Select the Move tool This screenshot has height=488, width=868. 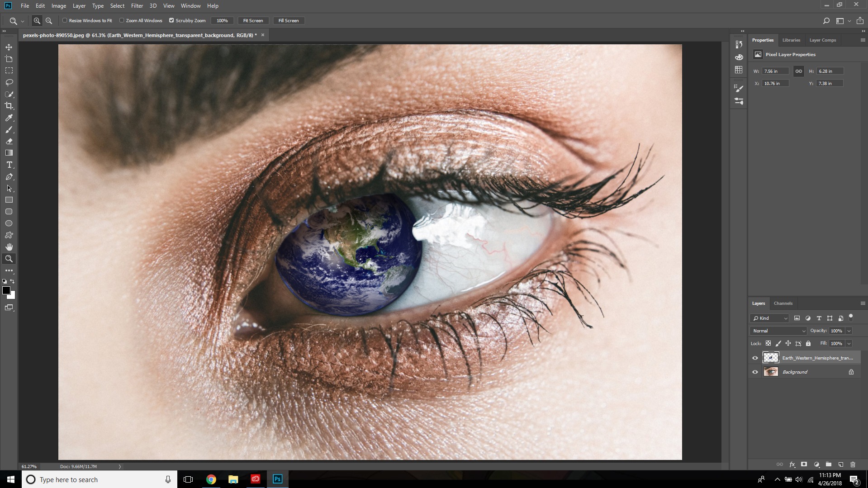[9, 47]
